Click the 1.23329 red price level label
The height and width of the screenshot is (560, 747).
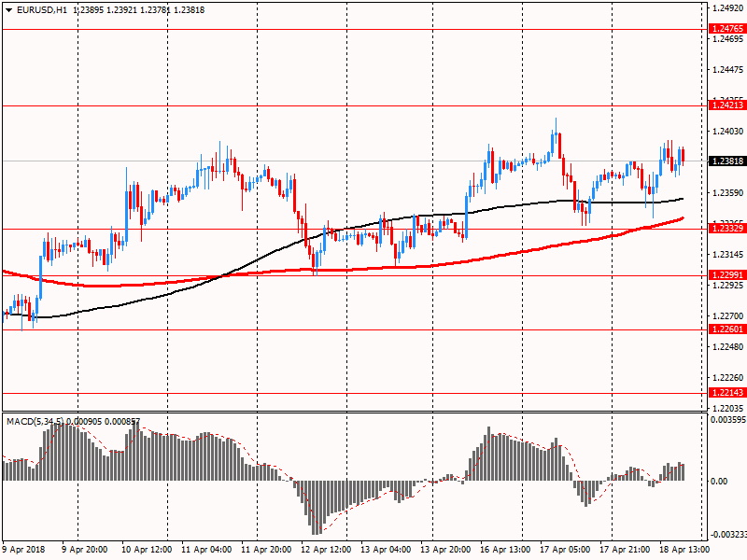click(727, 229)
